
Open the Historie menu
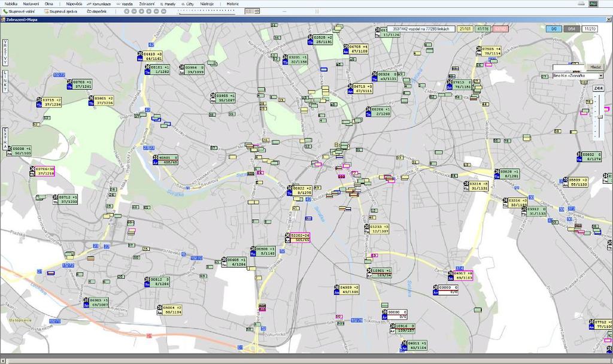233,4
